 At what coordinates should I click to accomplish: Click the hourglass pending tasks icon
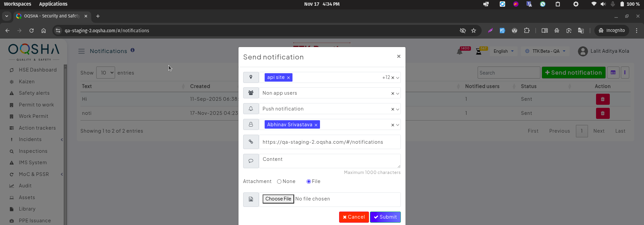pos(479,52)
